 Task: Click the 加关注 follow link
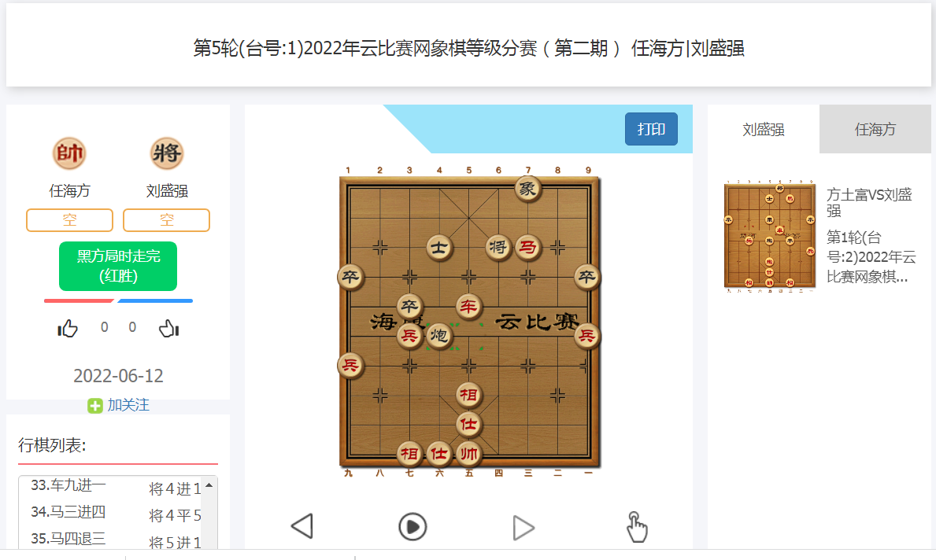coord(128,405)
